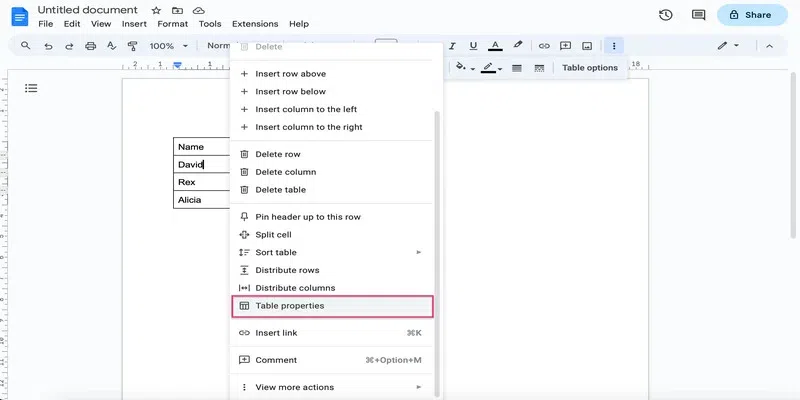Choose Delete column

coord(331,172)
